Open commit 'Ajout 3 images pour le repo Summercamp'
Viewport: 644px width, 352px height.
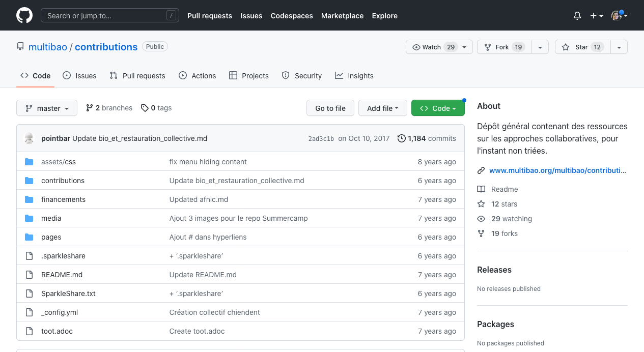tap(239, 218)
